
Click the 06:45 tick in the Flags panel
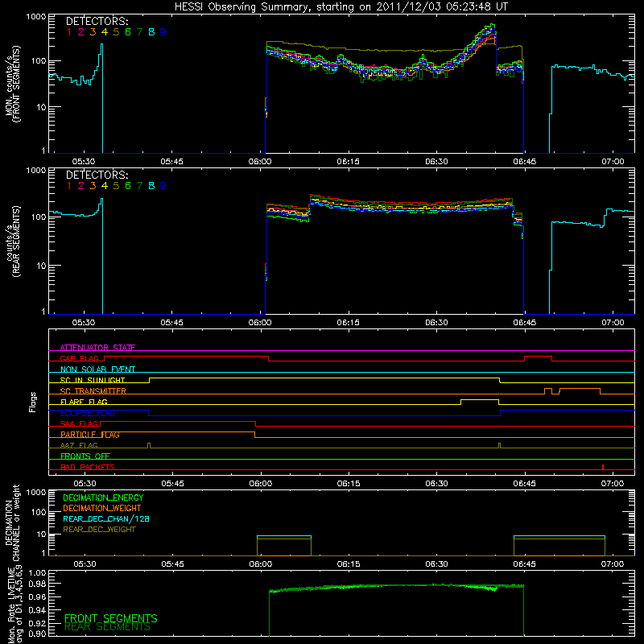pyautogui.click(x=525, y=484)
